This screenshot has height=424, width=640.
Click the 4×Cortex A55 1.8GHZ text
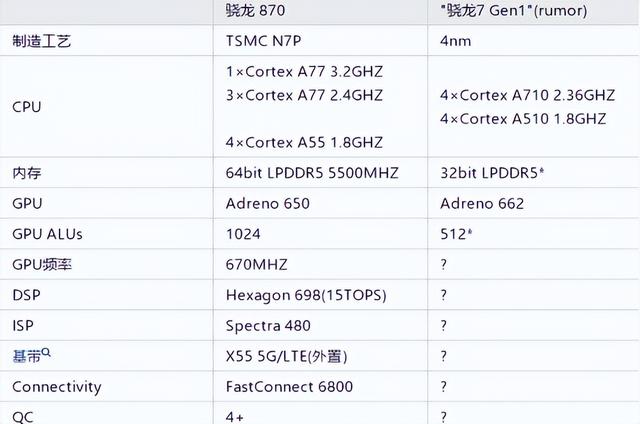304,143
